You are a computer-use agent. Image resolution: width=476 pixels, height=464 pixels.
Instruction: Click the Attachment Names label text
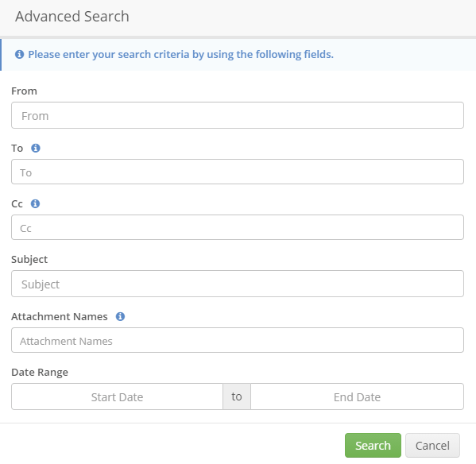[x=60, y=316]
